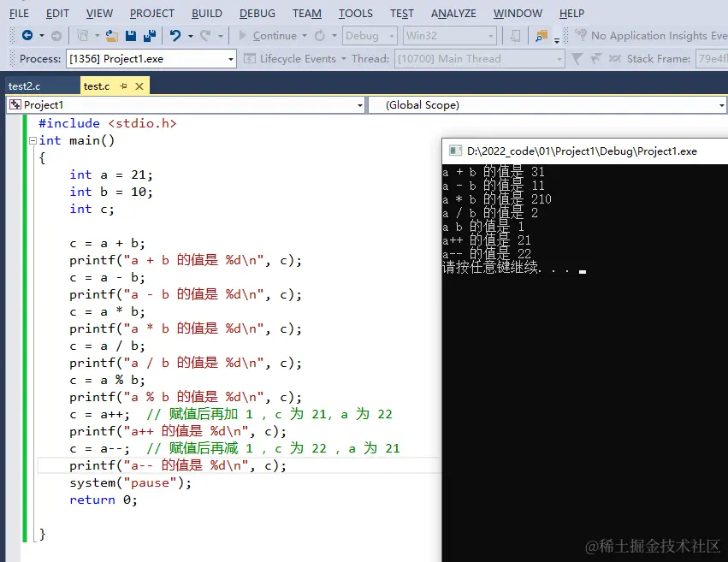This screenshot has height=562, width=728.
Task: Click the Redo arrow icon
Action: point(205,35)
